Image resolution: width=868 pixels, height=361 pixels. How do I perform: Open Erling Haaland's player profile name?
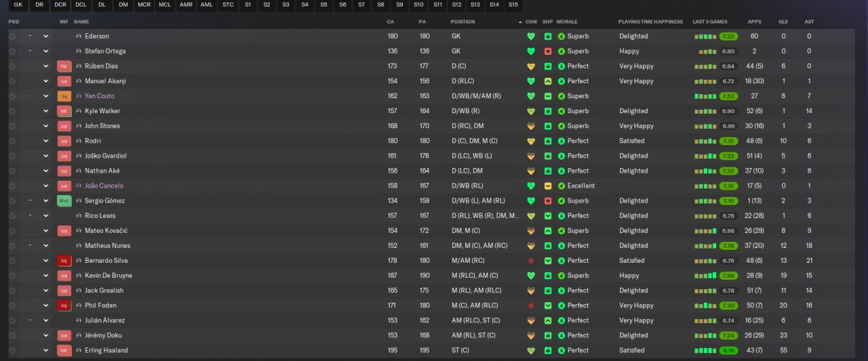[106, 350]
